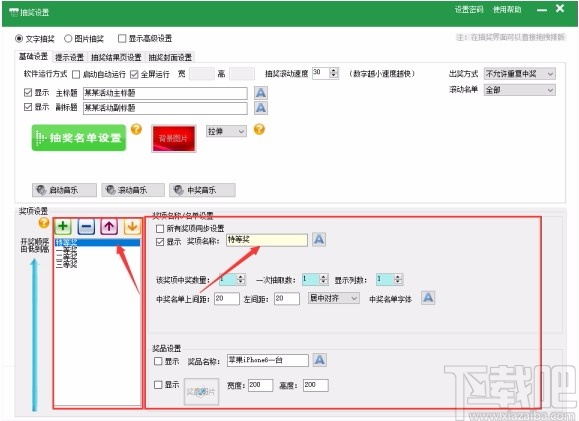Click the 副标题 text field
Image resolution: width=579 pixels, height=421 pixels.
click(x=165, y=108)
